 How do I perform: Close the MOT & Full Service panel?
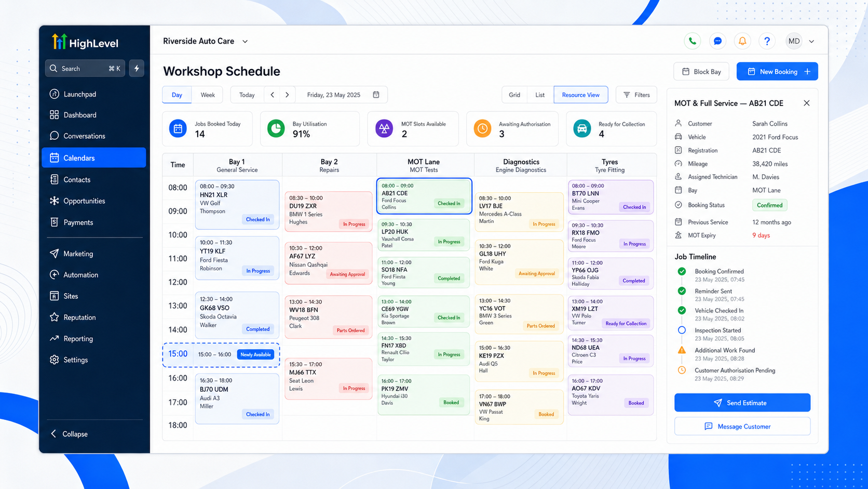click(x=806, y=103)
